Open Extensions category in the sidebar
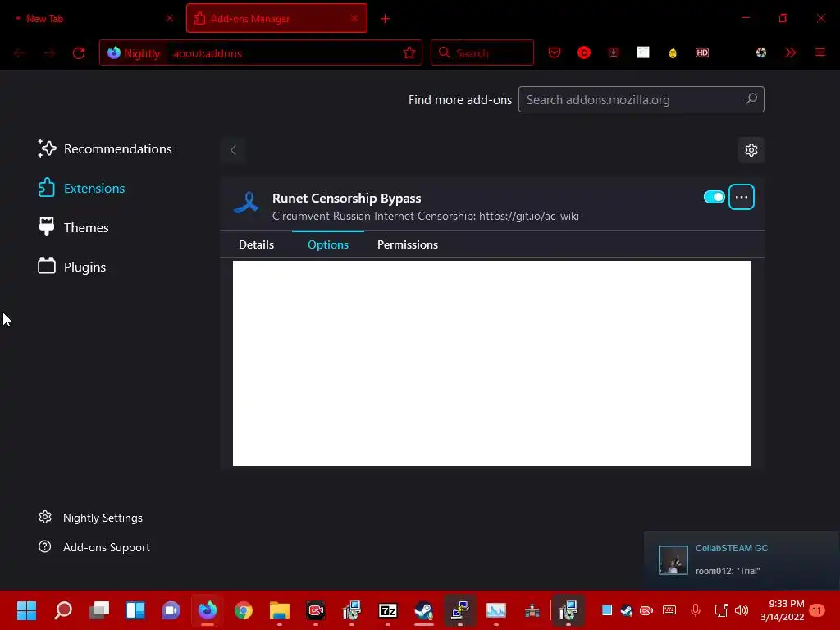The image size is (840, 630). tap(81, 188)
